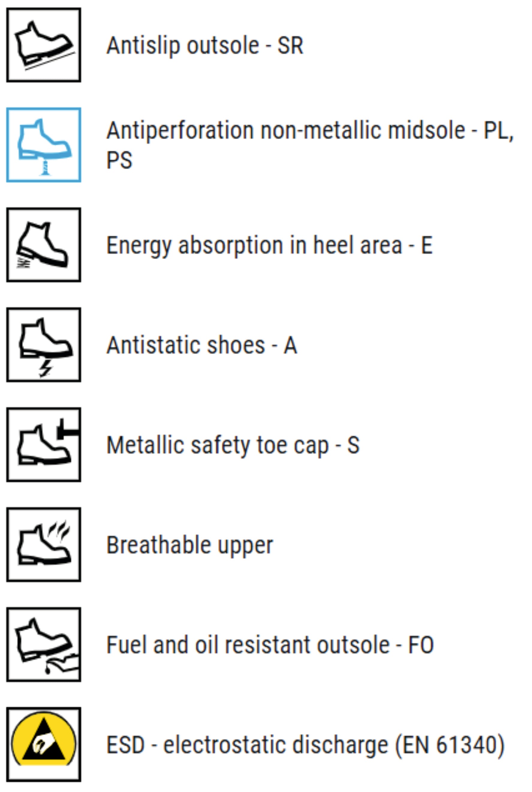The image size is (532, 792).
Task: Click the heel energy absorption icon
Action: coord(43,245)
